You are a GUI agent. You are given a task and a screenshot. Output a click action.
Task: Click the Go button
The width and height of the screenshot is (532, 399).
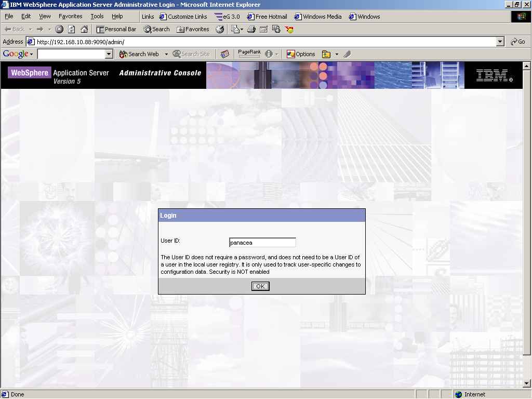[x=518, y=42]
